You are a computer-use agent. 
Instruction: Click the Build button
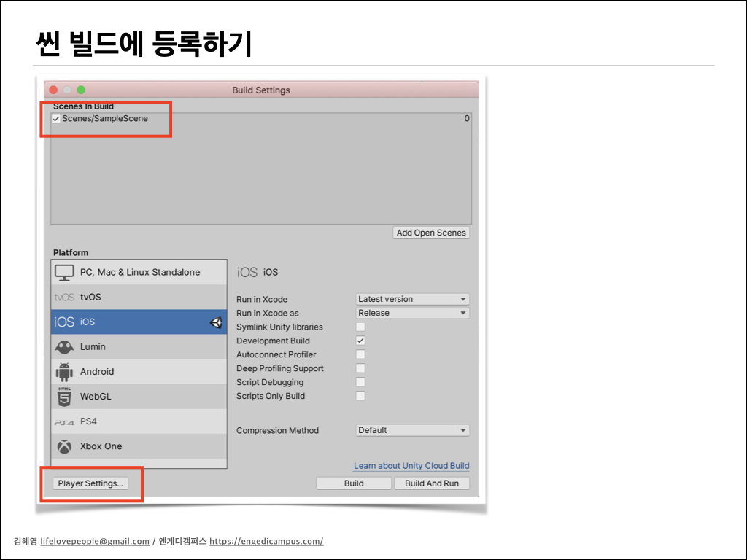coord(354,483)
